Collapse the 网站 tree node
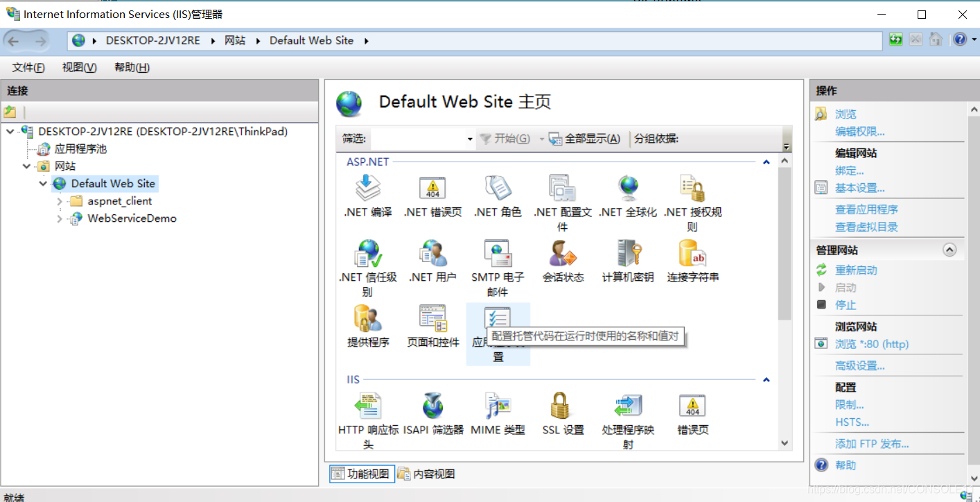 [27, 166]
